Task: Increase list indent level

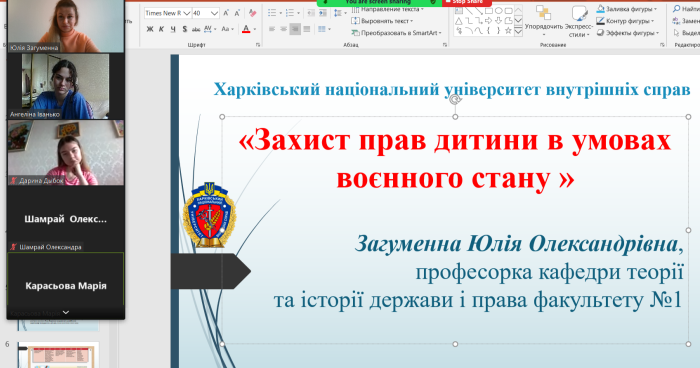Action: pyautogui.click(x=323, y=13)
